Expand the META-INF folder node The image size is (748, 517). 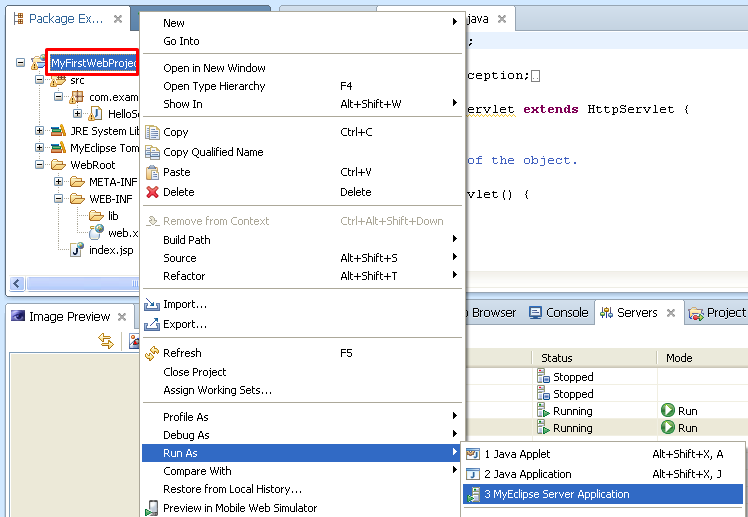point(58,182)
